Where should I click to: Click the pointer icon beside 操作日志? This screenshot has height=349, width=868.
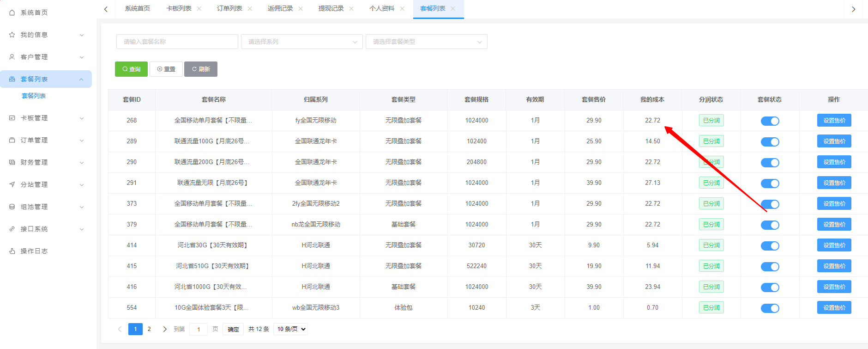click(x=12, y=251)
